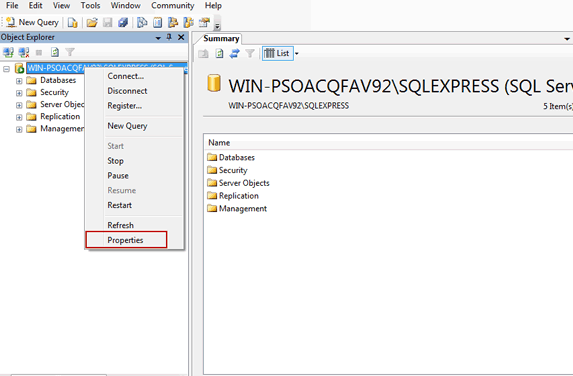573x376 pixels.
Task: Choose Register... in the context menu
Action: [125, 106]
